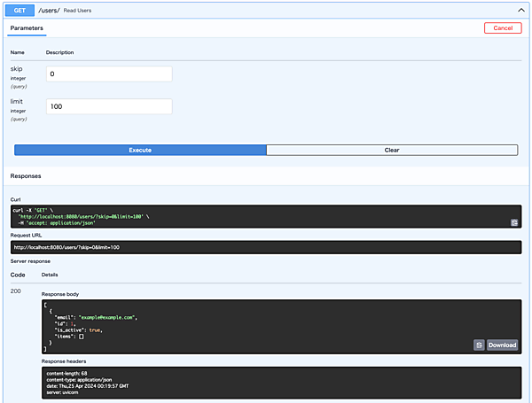Click the /users/ endpoint path
The height and width of the screenshot is (403, 532).
coord(49,10)
